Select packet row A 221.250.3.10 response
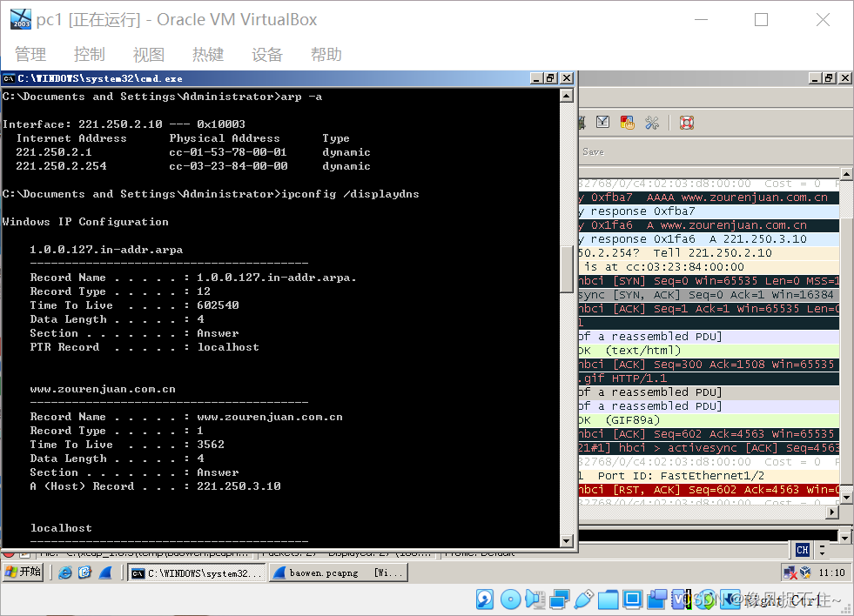Image resolution: width=854 pixels, height=616 pixels. click(709, 239)
